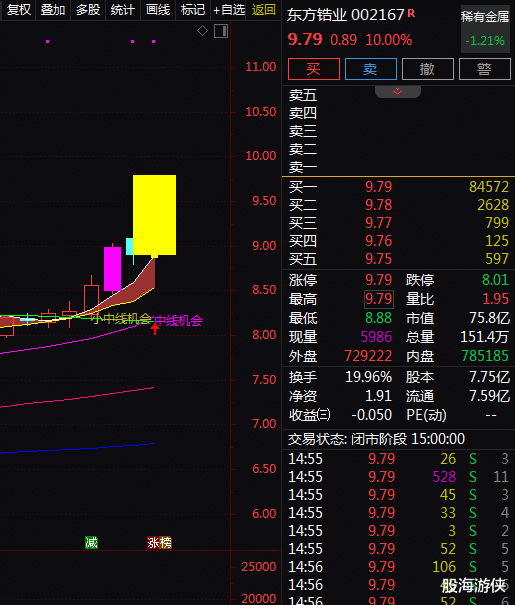Click the 涨榜 marker on chart
Viewport: 515px width, 605px height.
click(x=159, y=542)
